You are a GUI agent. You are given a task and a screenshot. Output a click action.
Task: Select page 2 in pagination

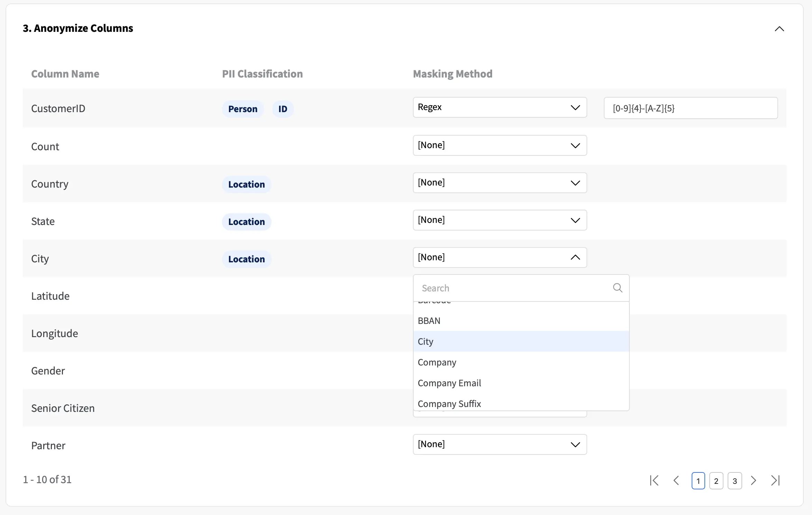[x=716, y=480]
